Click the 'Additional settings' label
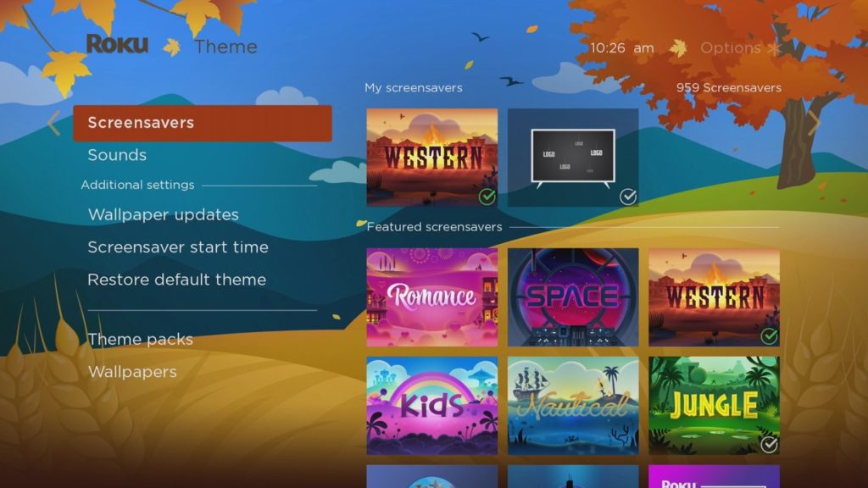The image size is (868, 488). point(137,185)
